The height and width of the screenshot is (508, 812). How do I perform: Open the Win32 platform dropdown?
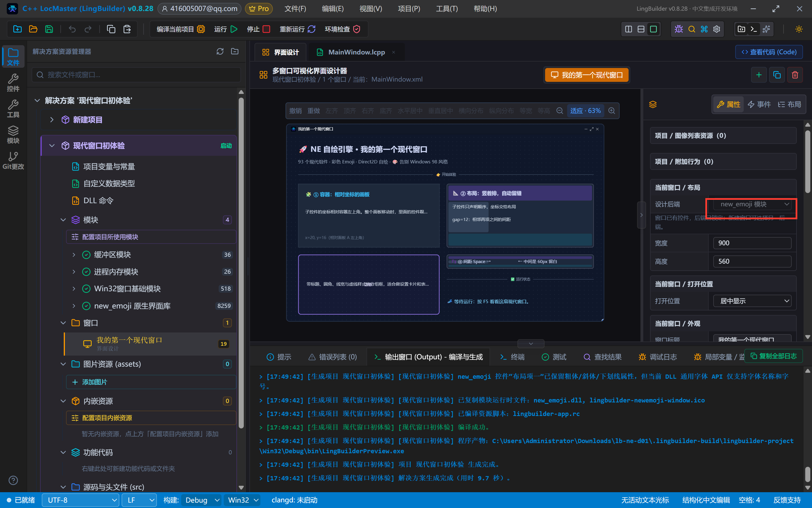(x=242, y=500)
